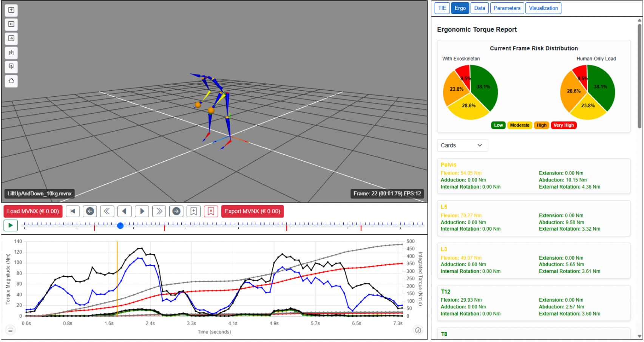This screenshot has width=644, height=342.
Task: Click the Load MVNX button
Action: 33,211
